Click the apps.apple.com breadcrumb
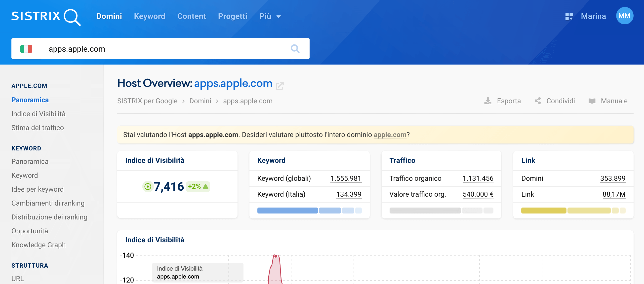 click(247, 101)
